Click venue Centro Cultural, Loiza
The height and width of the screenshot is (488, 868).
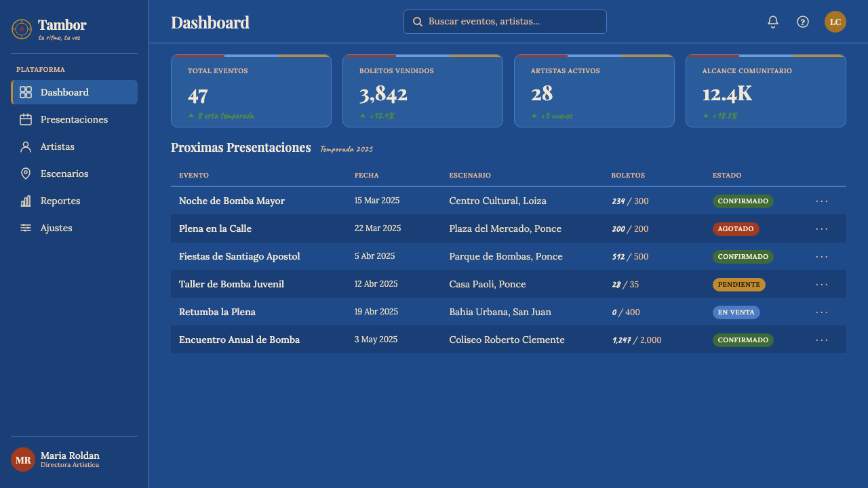click(x=498, y=201)
